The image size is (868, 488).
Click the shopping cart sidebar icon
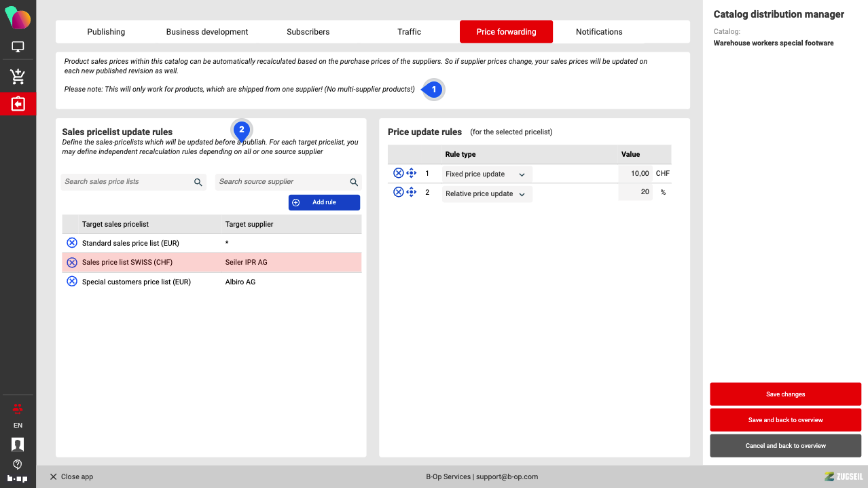[18, 77]
